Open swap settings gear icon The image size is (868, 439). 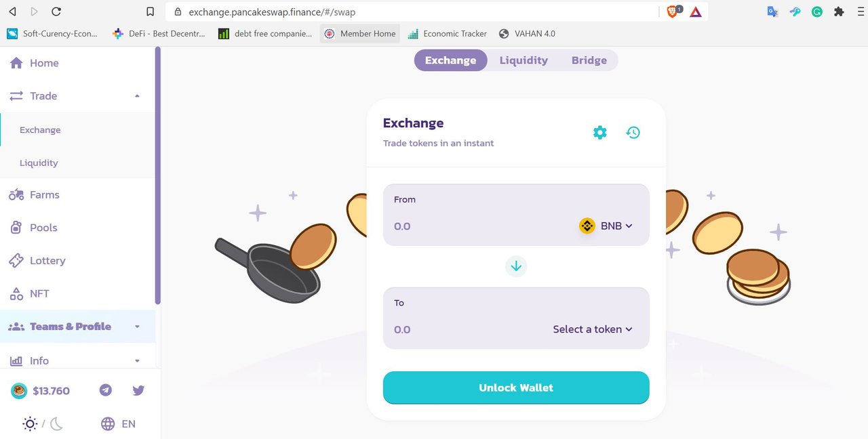coord(600,132)
